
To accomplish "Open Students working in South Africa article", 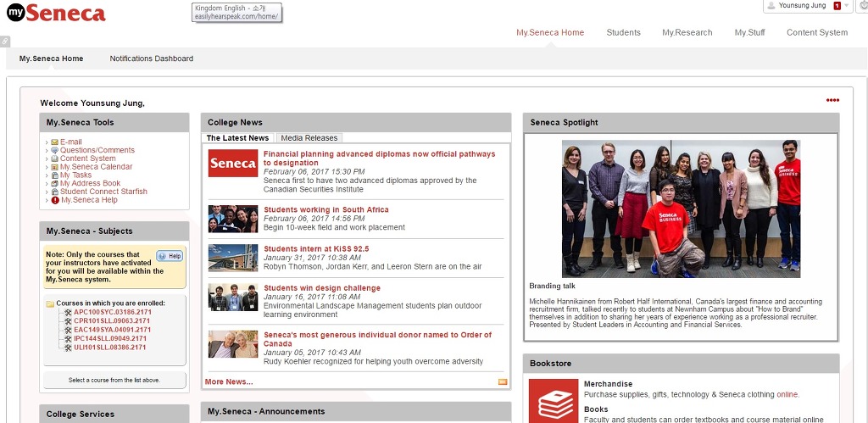I will 326,210.
